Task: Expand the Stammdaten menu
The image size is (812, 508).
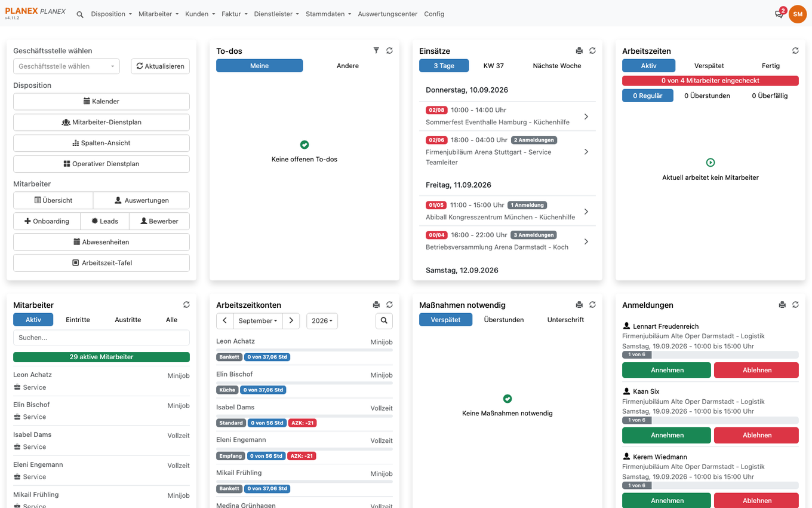Action: click(x=328, y=14)
